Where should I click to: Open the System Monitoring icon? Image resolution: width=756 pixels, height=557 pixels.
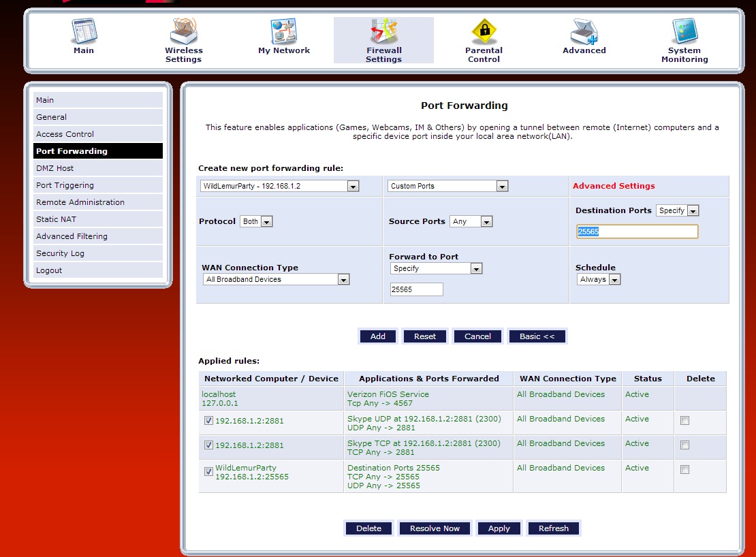click(684, 31)
